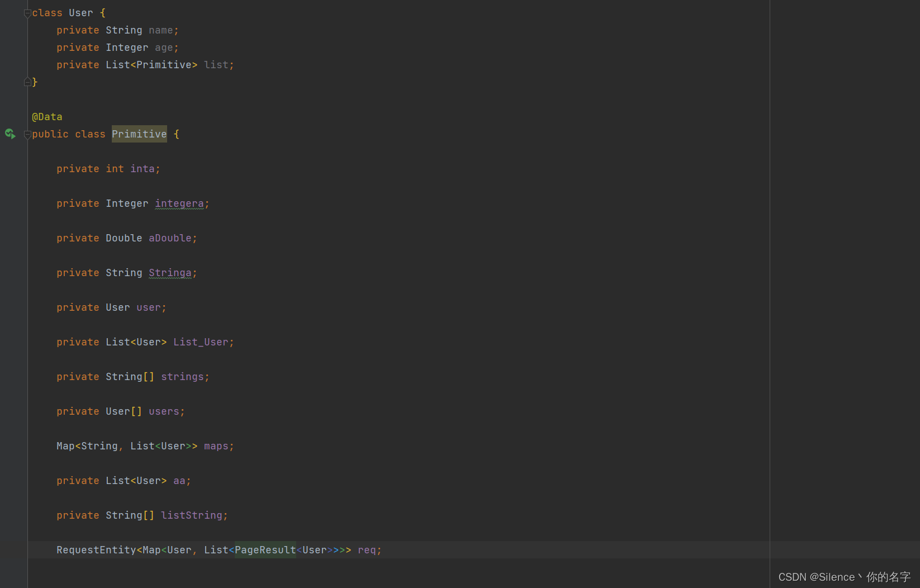Click the 'req' field name

367,550
